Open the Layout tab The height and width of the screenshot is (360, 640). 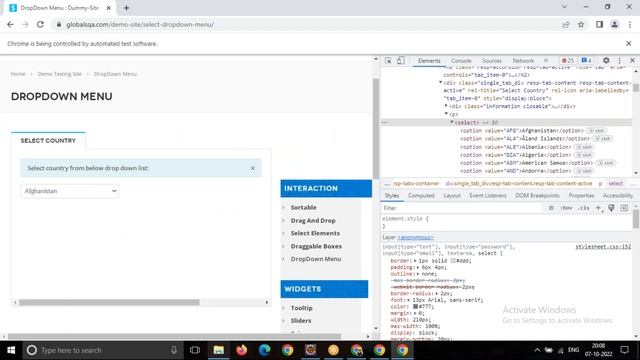pyautogui.click(x=452, y=196)
